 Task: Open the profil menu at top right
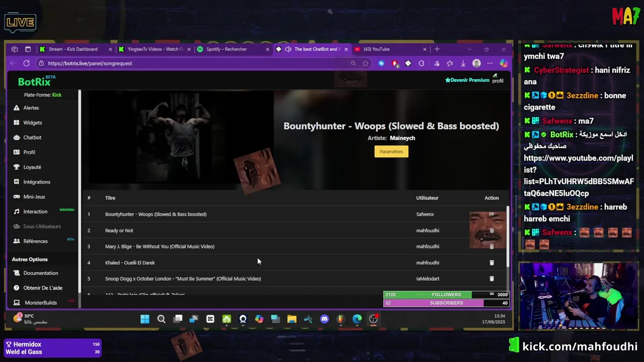[x=498, y=79]
